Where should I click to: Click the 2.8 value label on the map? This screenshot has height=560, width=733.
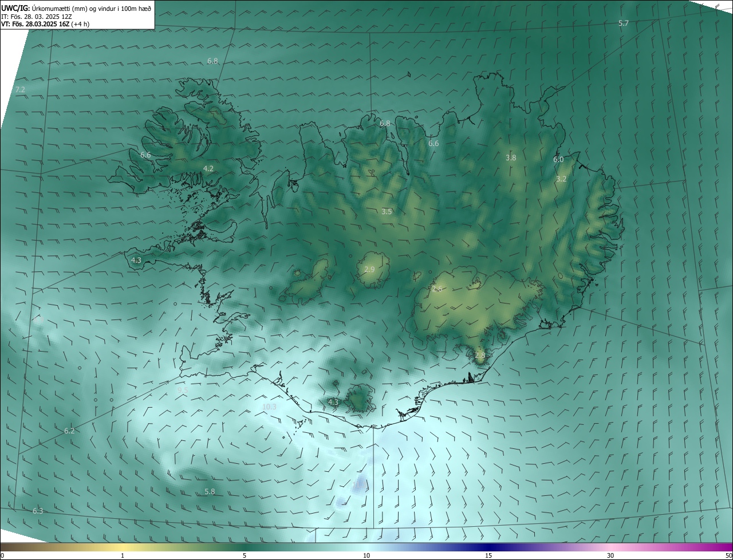tap(480, 355)
